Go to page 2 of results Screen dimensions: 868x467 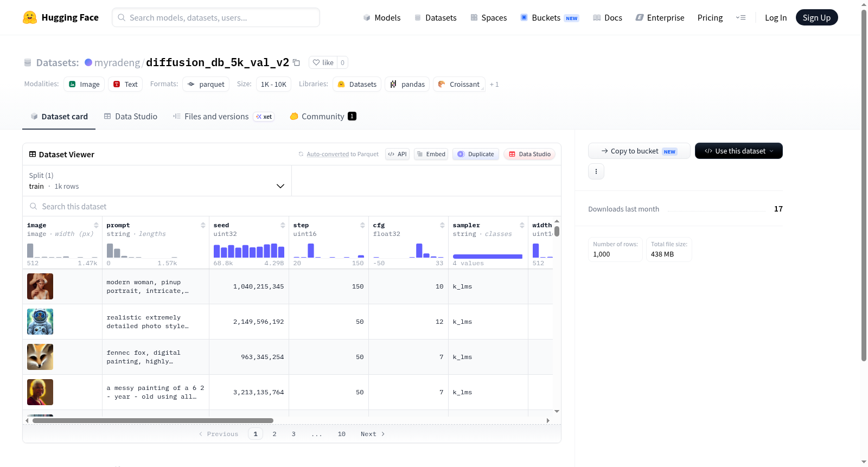pyautogui.click(x=275, y=434)
